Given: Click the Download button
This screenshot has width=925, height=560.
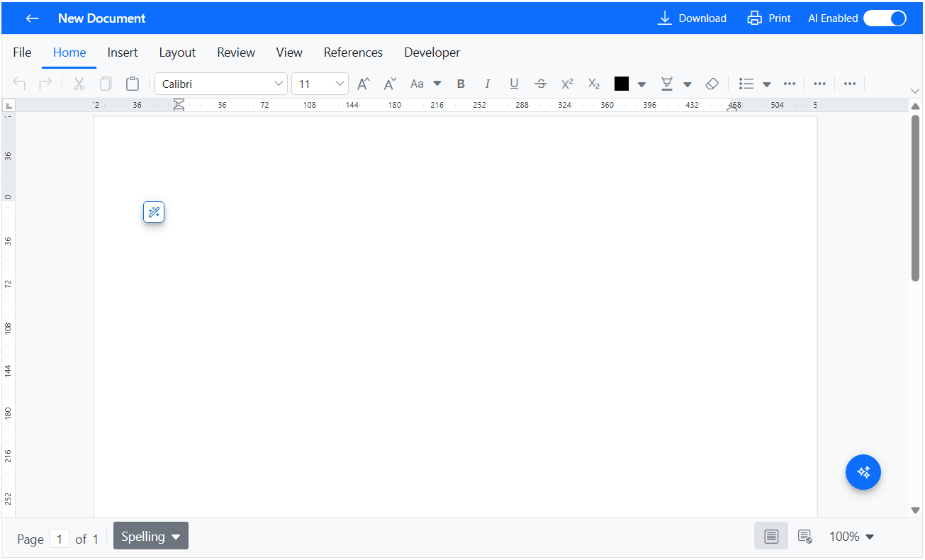Looking at the screenshot, I should [x=692, y=18].
